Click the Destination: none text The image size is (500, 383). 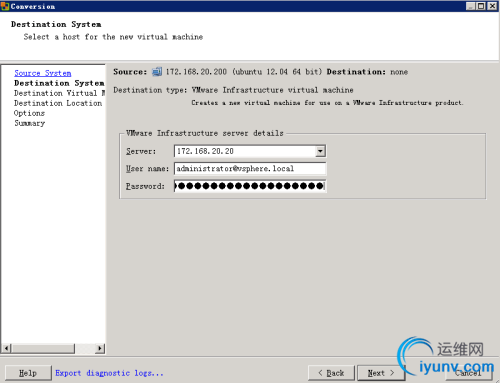click(x=367, y=72)
